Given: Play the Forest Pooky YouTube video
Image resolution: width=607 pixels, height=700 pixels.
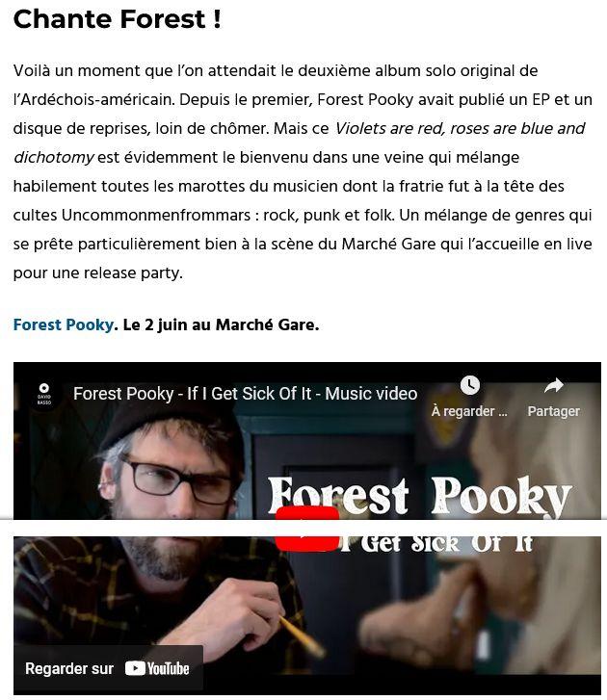Looking at the screenshot, I should point(306,529).
